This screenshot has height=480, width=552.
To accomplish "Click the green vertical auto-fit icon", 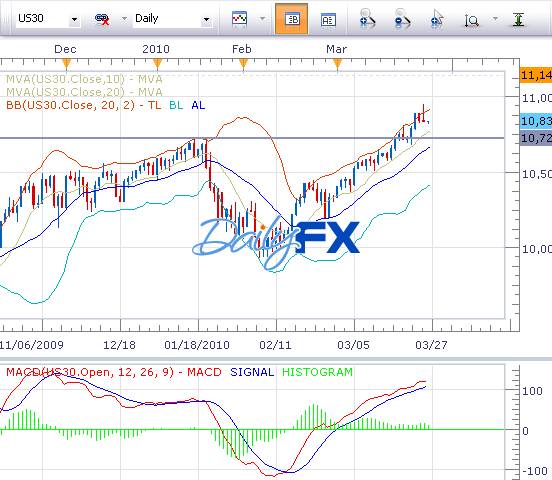I will click(x=518, y=19).
